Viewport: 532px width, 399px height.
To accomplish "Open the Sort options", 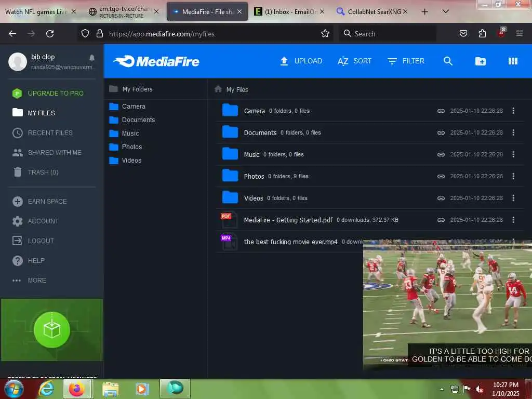I will [x=354, y=61].
